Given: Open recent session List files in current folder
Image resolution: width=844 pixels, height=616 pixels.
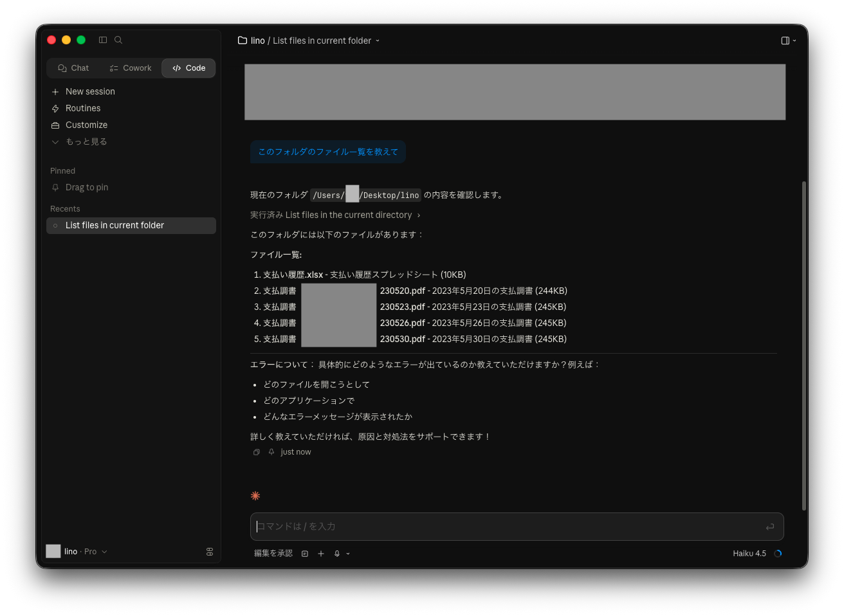Looking at the screenshot, I should coord(131,226).
